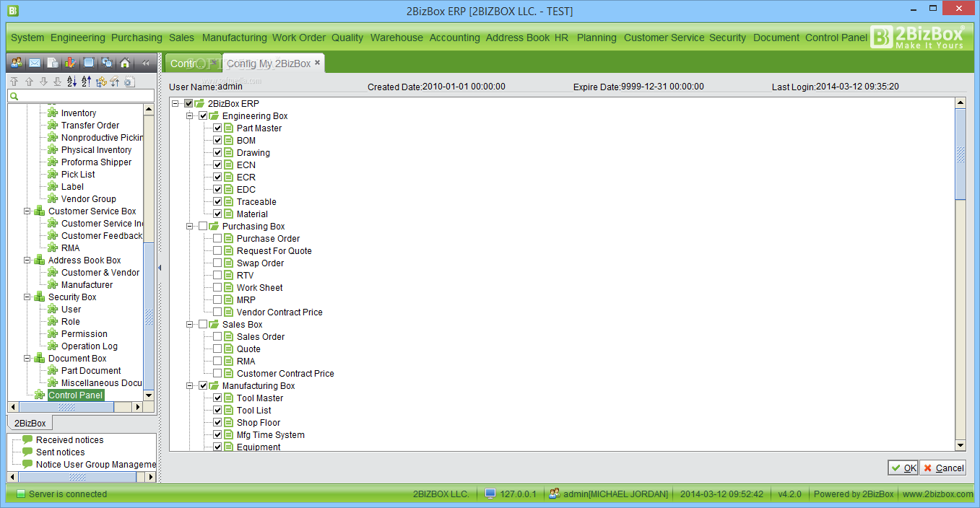This screenshot has height=508, width=980.
Task: Collapse the Purchasing Box node
Action: (190, 226)
